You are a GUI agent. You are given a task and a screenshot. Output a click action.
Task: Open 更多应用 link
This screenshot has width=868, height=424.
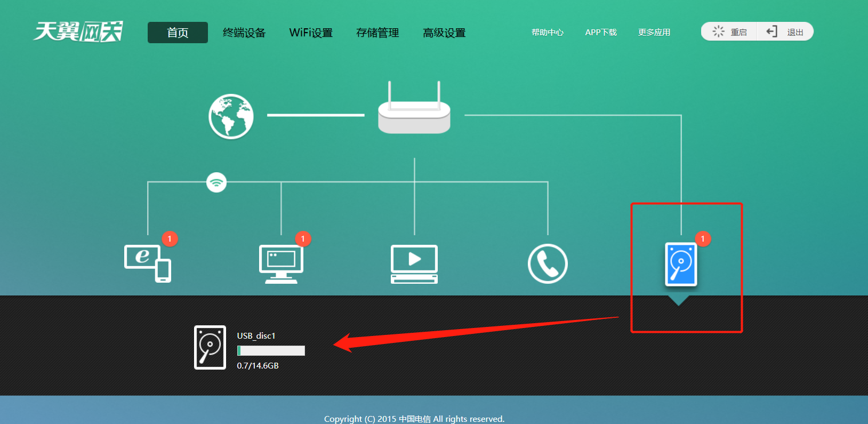click(x=654, y=33)
